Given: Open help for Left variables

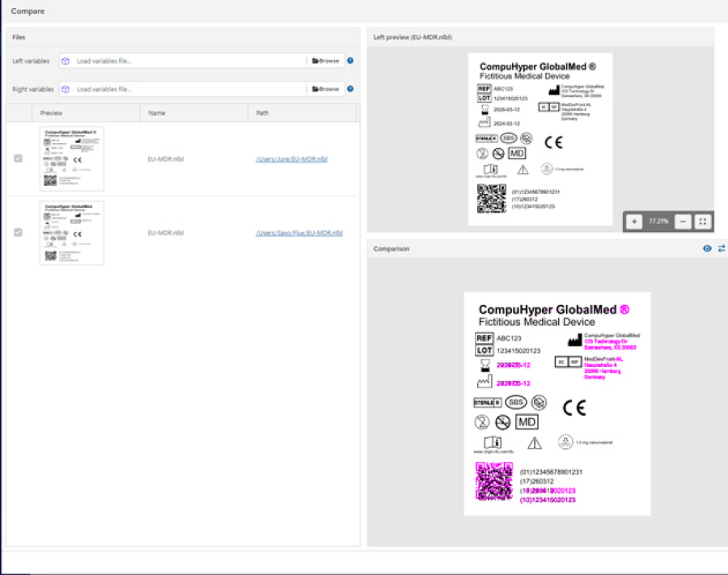Looking at the screenshot, I should [350, 61].
